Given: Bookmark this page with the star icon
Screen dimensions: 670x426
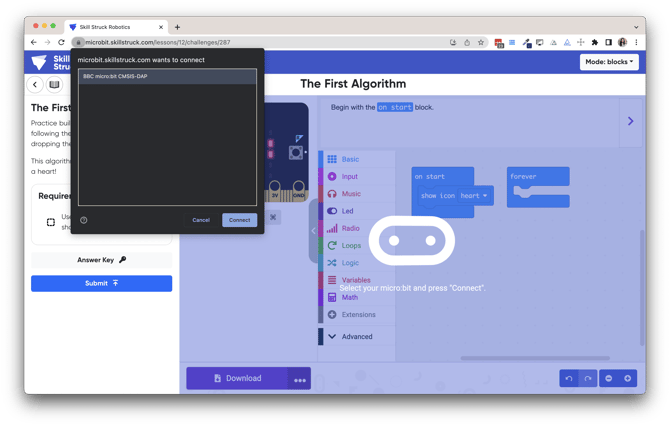Looking at the screenshot, I should pos(480,43).
